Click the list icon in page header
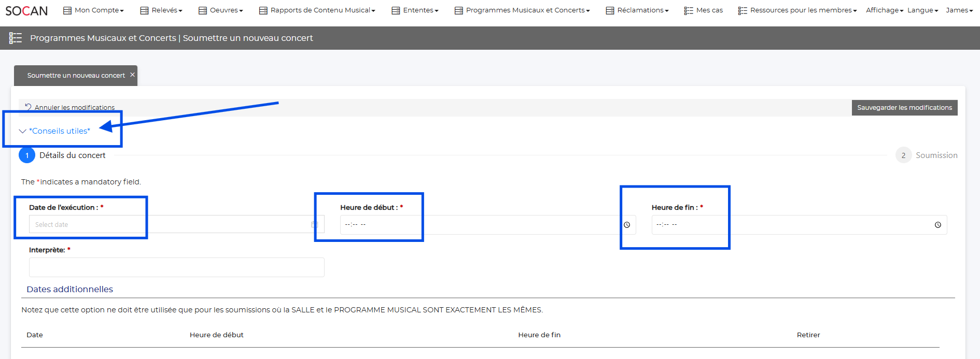This screenshot has height=359, width=980. (x=16, y=38)
